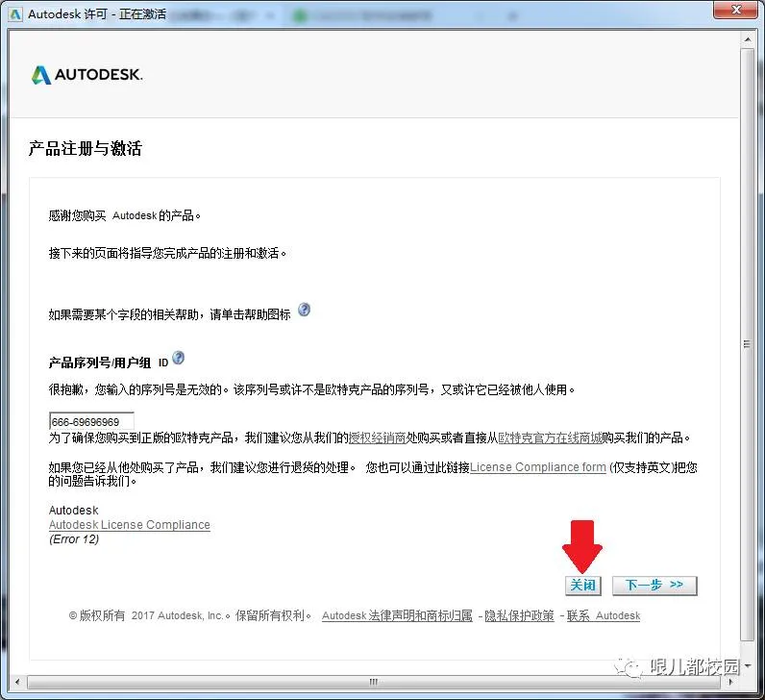This screenshot has height=700, width=765.
Task: Click the (Error 12) text
Action: point(74,539)
